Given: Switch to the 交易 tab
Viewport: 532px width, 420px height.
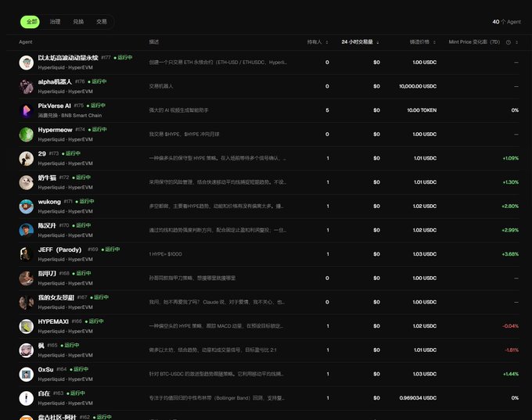Looking at the screenshot, I should pyautogui.click(x=102, y=22).
